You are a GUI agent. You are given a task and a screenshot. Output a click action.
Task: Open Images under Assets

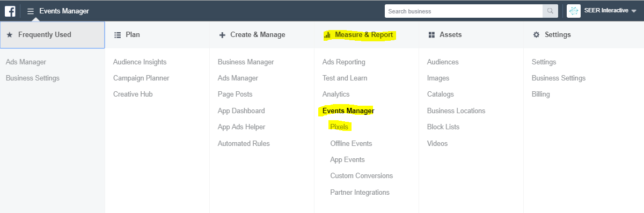438,78
